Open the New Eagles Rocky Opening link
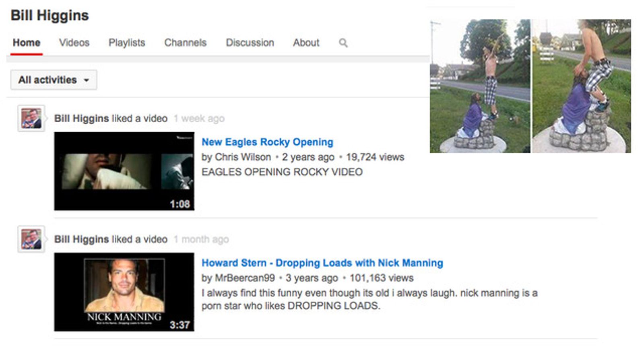This screenshot has height=362, width=644. pos(267,142)
